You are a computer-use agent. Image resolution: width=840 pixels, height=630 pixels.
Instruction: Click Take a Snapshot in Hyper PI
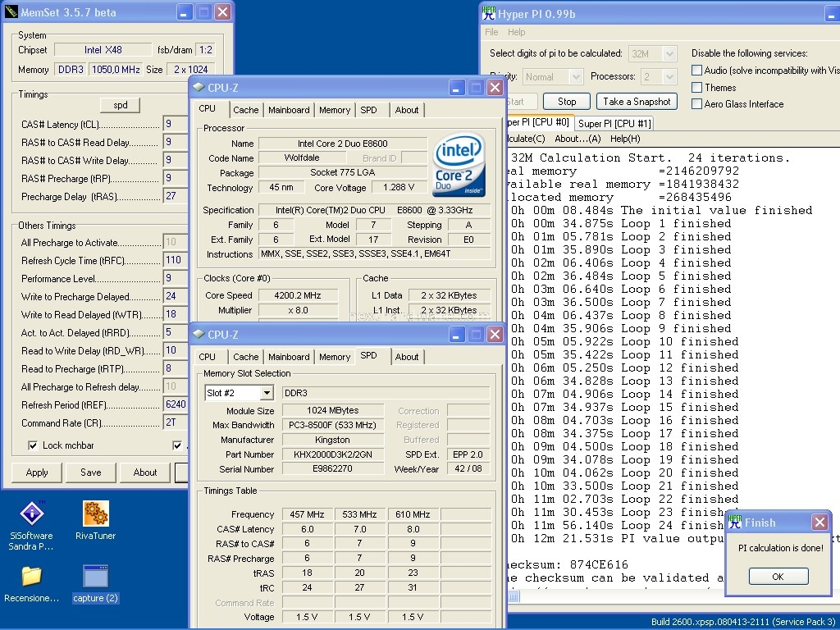637,101
